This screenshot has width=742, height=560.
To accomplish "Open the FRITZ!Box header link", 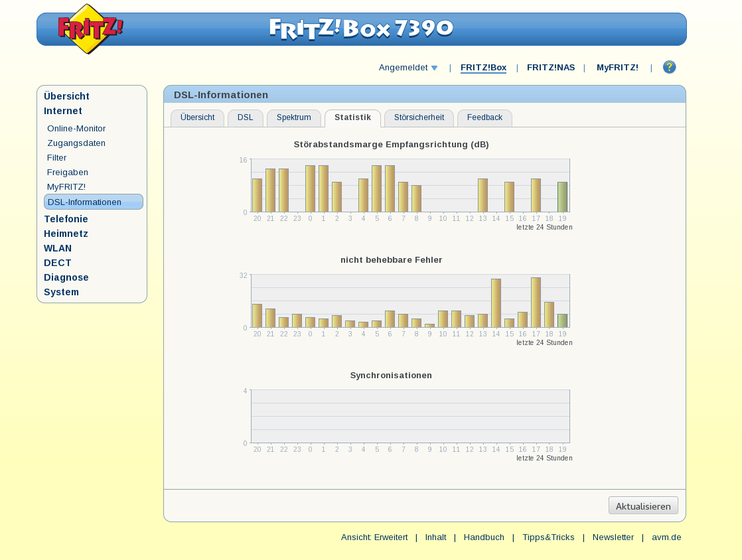I will (x=483, y=67).
